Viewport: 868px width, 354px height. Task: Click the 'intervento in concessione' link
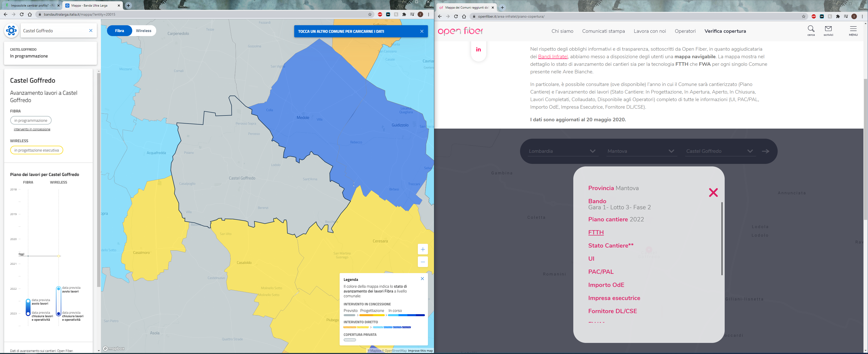tap(32, 129)
